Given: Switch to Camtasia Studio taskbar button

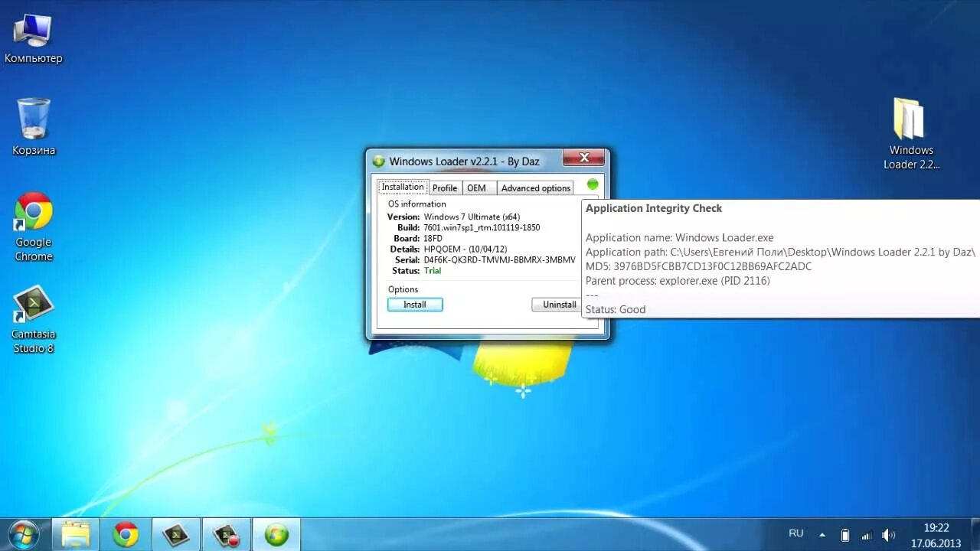Looking at the screenshot, I should pos(176,534).
